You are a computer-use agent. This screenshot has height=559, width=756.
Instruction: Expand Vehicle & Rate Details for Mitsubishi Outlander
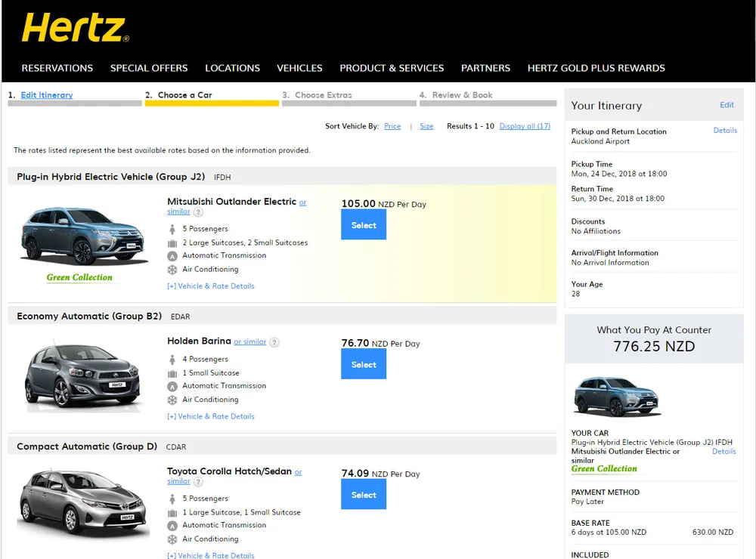point(211,286)
